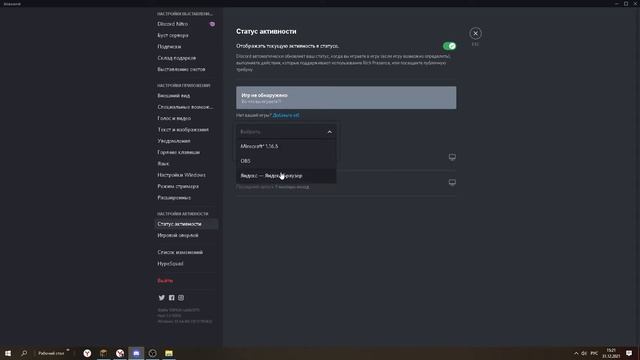Open Специальные возможности settings

tap(186, 107)
